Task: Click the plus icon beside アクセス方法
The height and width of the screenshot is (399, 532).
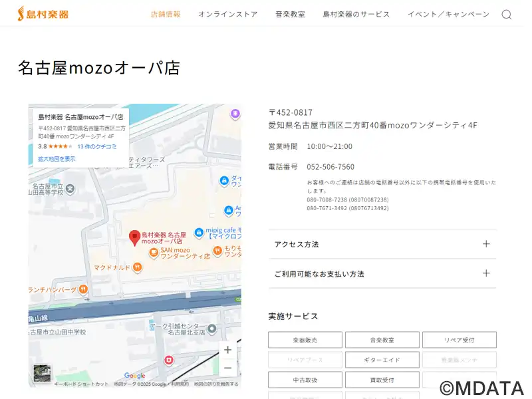Action: point(486,244)
